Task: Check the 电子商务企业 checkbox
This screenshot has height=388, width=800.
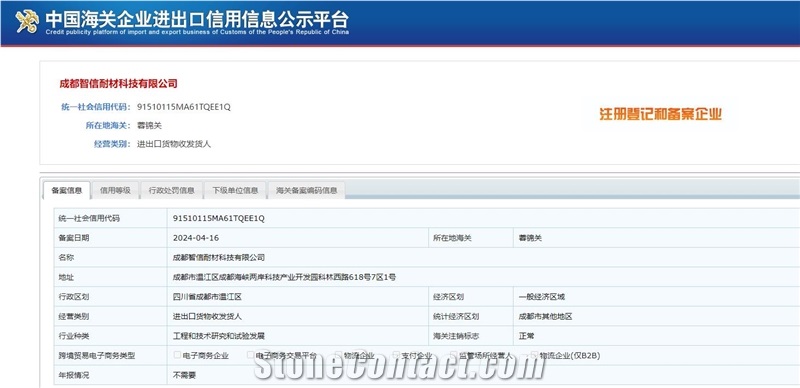Action: (177, 355)
